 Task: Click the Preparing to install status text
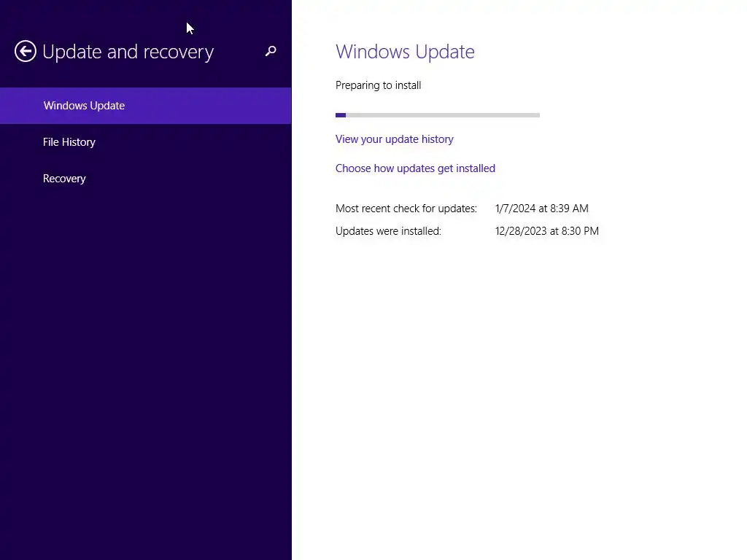click(x=378, y=85)
